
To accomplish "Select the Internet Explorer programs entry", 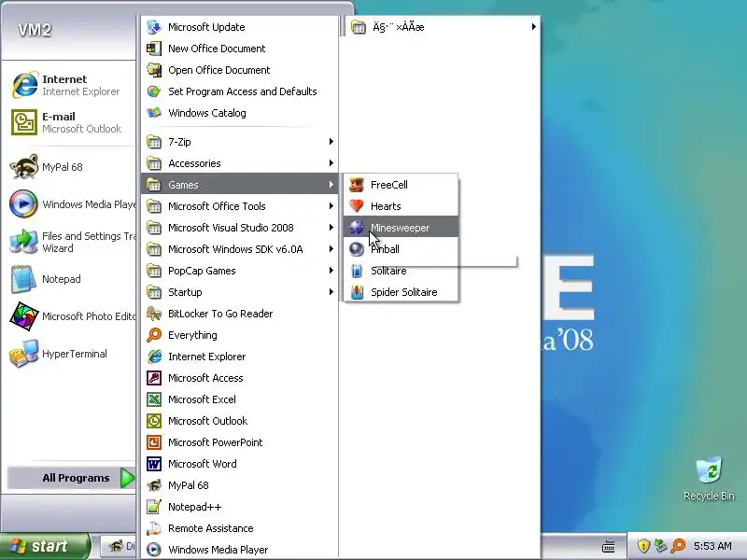I will [x=240, y=357].
